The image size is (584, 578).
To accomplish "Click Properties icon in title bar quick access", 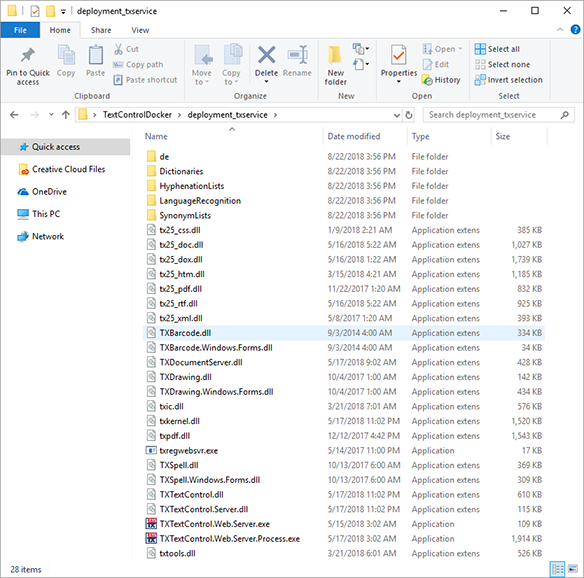I will (35, 11).
